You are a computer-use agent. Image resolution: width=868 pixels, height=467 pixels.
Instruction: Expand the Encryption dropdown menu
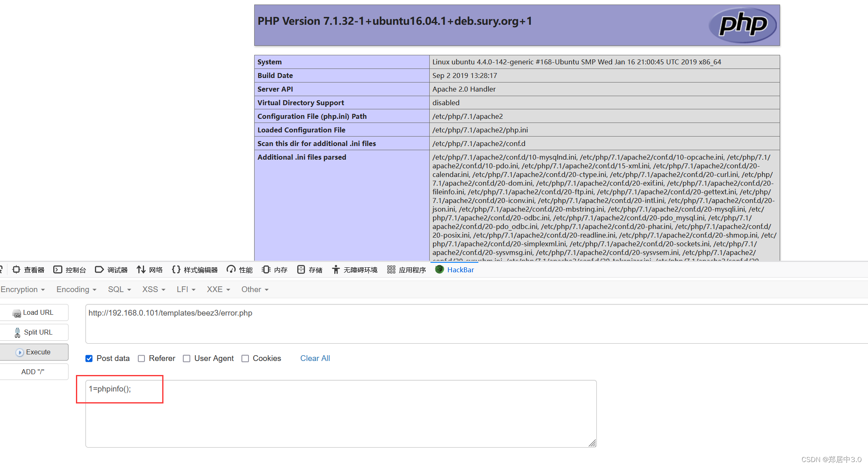pos(23,289)
